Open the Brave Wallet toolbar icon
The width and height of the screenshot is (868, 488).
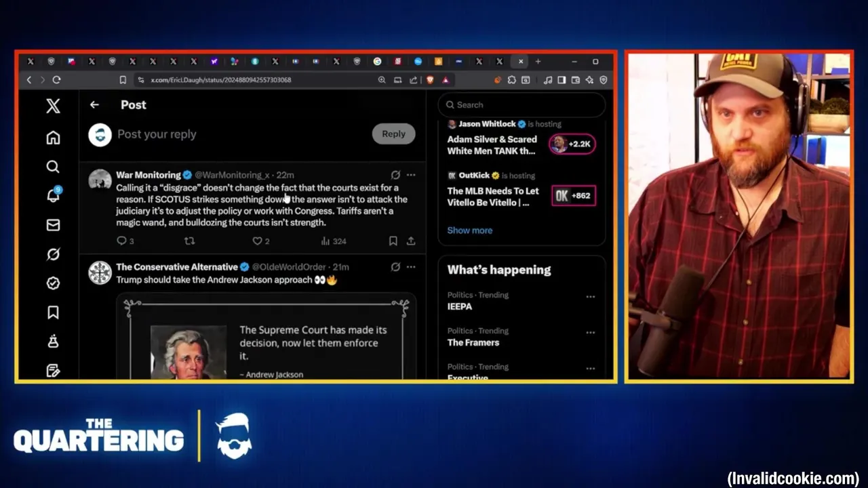pyautogui.click(x=576, y=80)
